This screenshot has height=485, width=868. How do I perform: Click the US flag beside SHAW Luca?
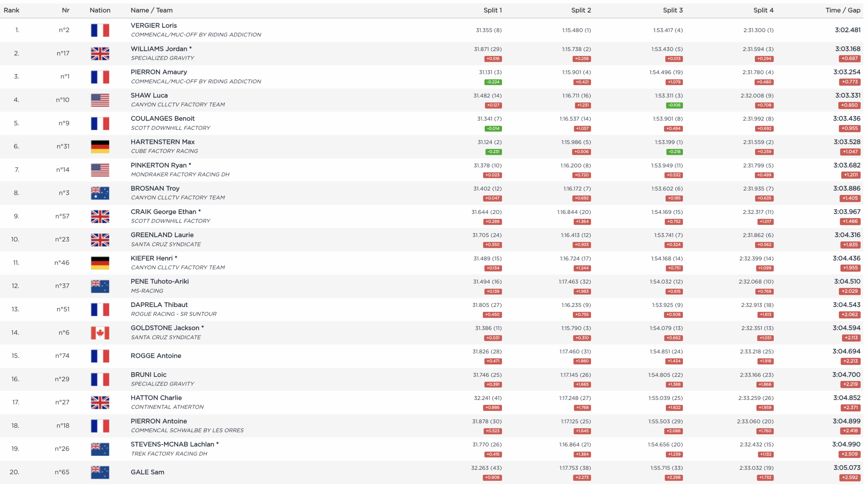click(100, 100)
